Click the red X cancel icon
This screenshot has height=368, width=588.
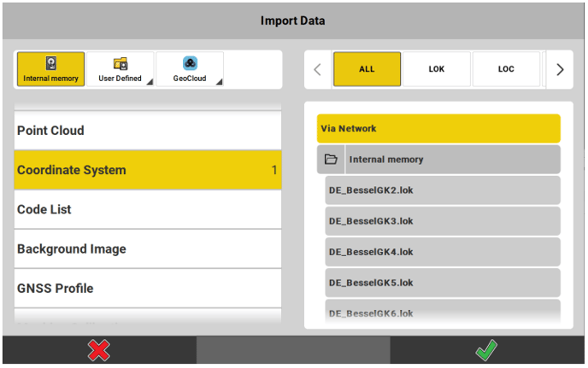(x=99, y=350)
